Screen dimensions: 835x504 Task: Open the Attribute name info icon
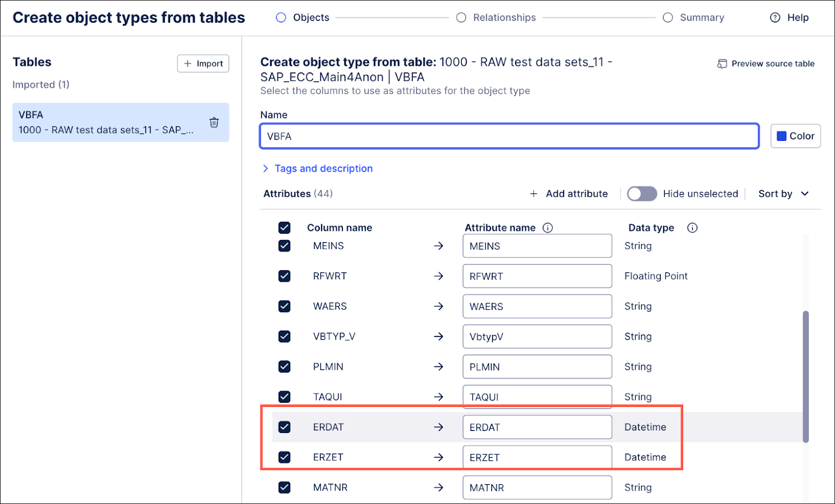tap(547, 228)
